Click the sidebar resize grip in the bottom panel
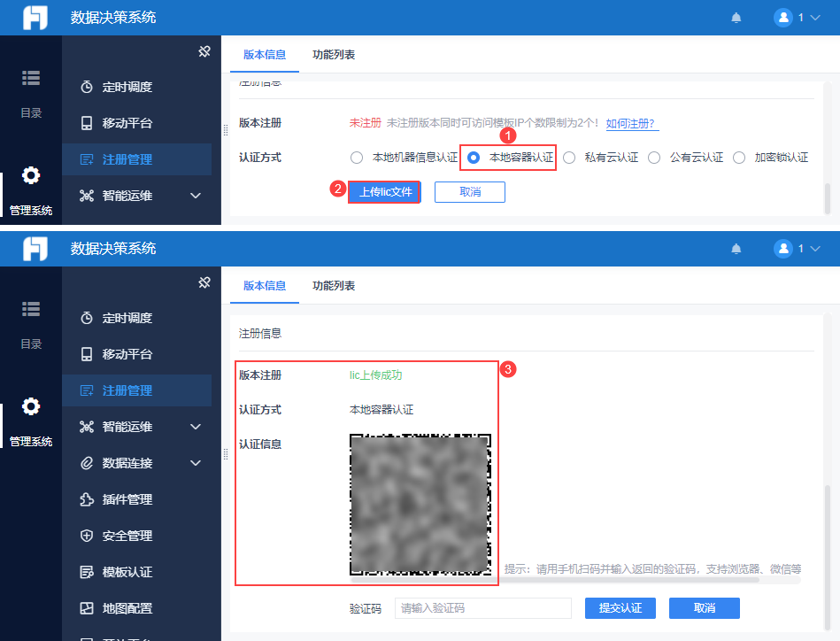The height and width of the screenshot is (641, 840). pos(226,454)
